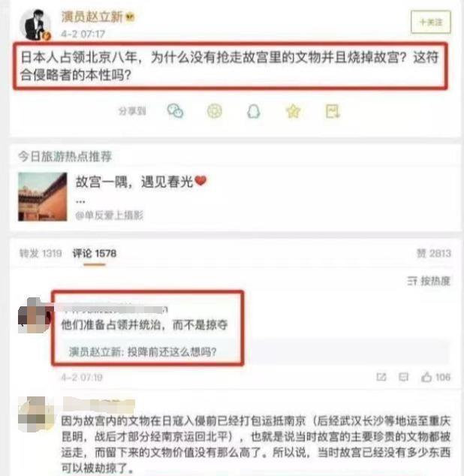This screenshot has width=464, height=476.
Task: Open first commenter's blurred avatar
Action: 35,315
